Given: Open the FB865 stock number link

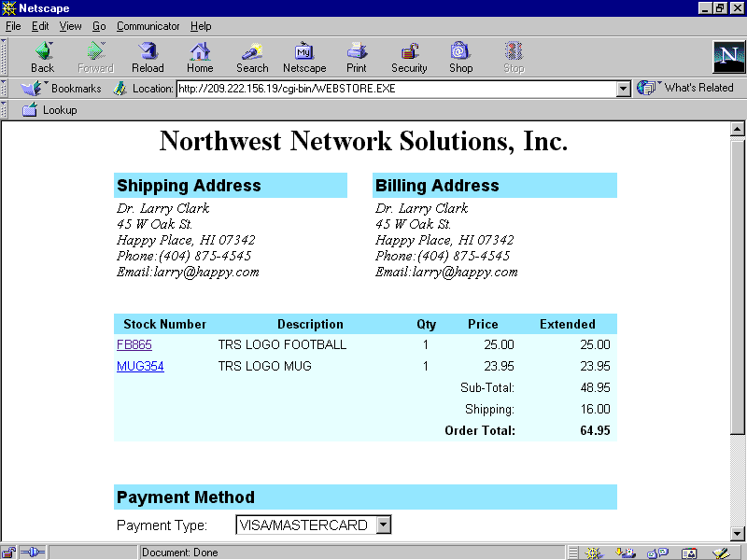Looking at the screenshot, I should pyautogui.click(x=134, y=344).
